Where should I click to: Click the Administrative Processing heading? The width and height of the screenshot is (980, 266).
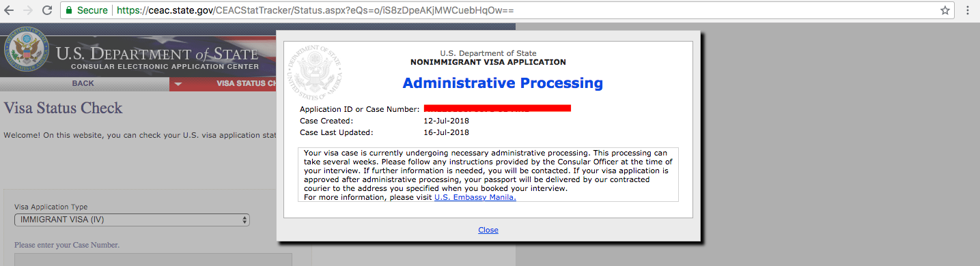pyautogui.click(x=503, y=83)
